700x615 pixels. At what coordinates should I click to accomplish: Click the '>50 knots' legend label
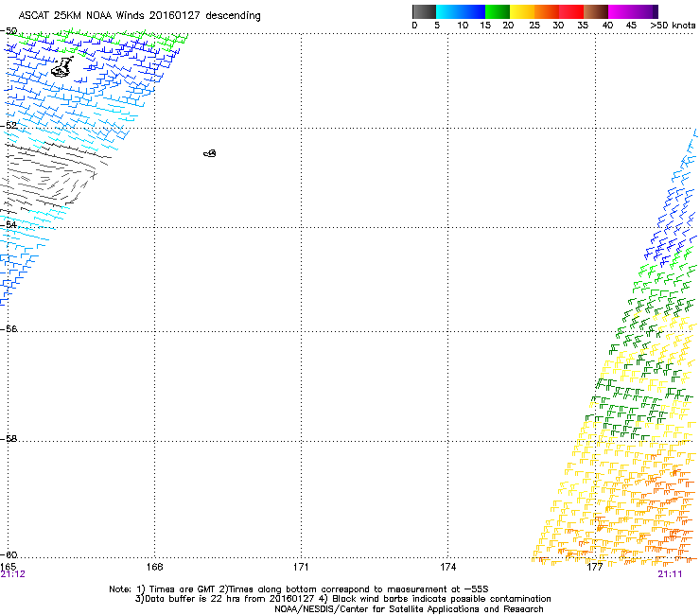pyautogui.click(x=673, y=26)
